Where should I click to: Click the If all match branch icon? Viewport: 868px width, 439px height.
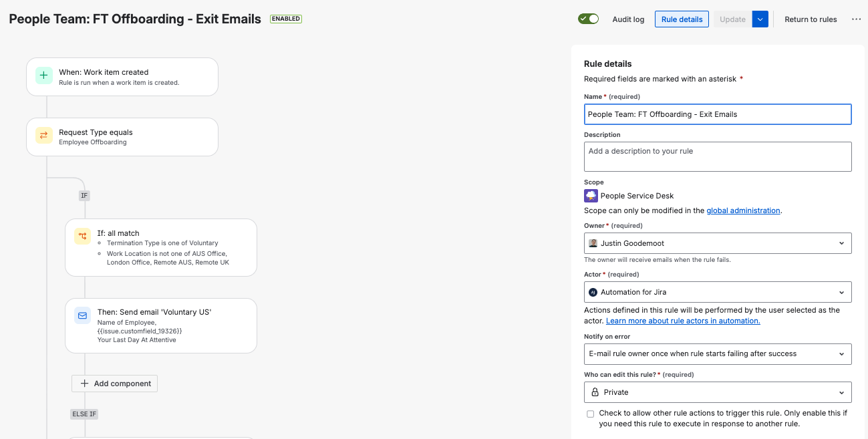pyautogui.click(x=82, y=236)
